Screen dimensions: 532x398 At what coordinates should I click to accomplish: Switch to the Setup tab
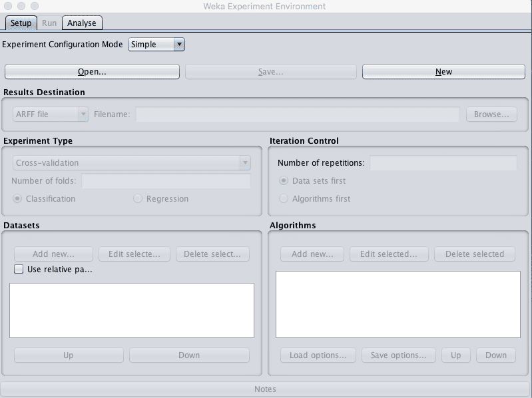click(21, 23)
